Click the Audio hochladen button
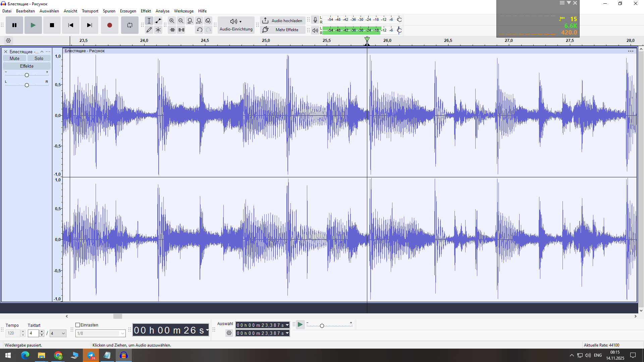Image resolution: width=644 pixels, height=362 pixels. coord(283,21)
